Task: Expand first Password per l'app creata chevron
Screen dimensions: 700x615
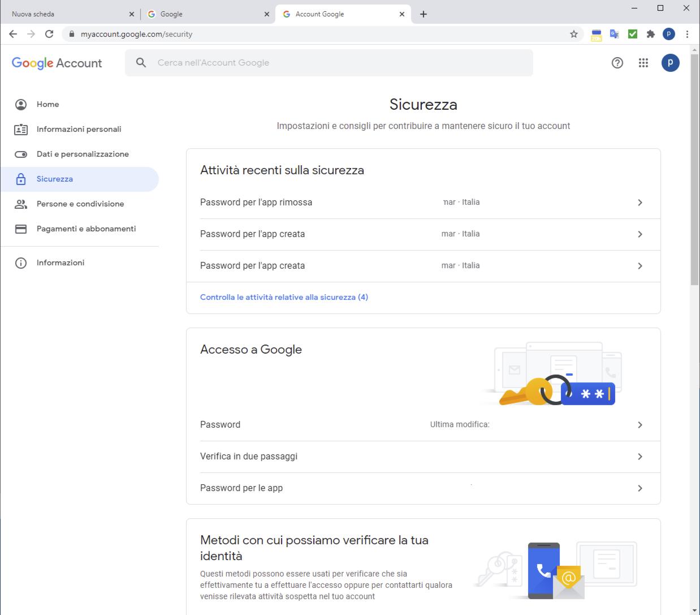Action: tap(640, 234)
